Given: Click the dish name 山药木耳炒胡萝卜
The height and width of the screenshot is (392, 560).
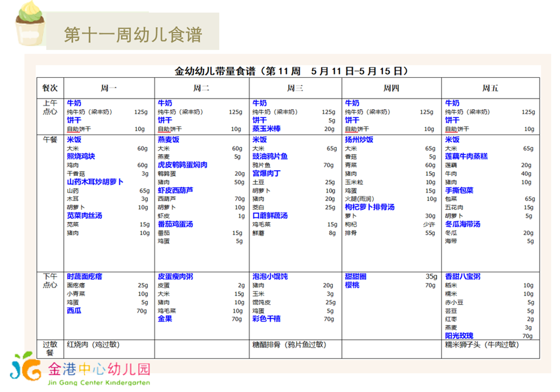Looking at the screenshot, I should tap(95, 181).
